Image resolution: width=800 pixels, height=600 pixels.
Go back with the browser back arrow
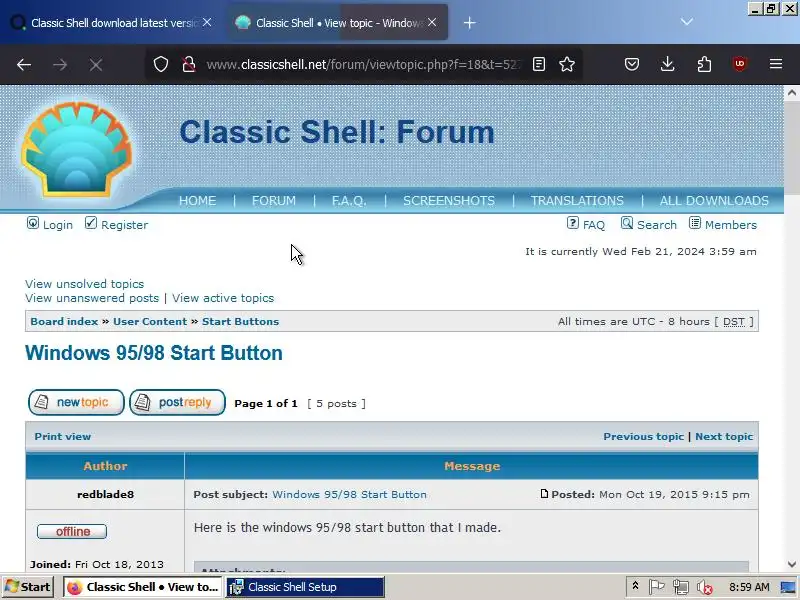click(x=24, y=64)
